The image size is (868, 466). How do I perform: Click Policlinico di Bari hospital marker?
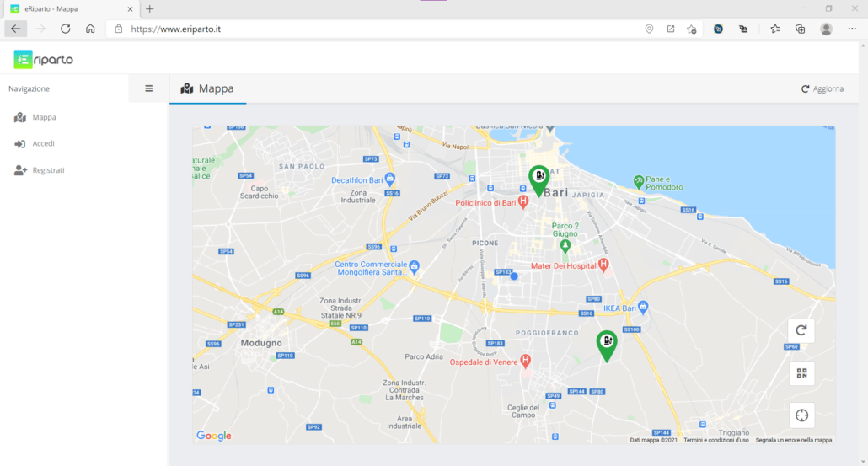click(522, 203)
